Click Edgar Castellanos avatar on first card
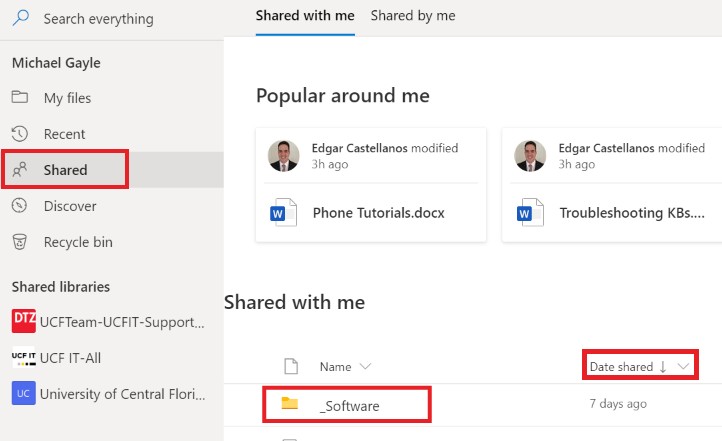 [283, 156]
